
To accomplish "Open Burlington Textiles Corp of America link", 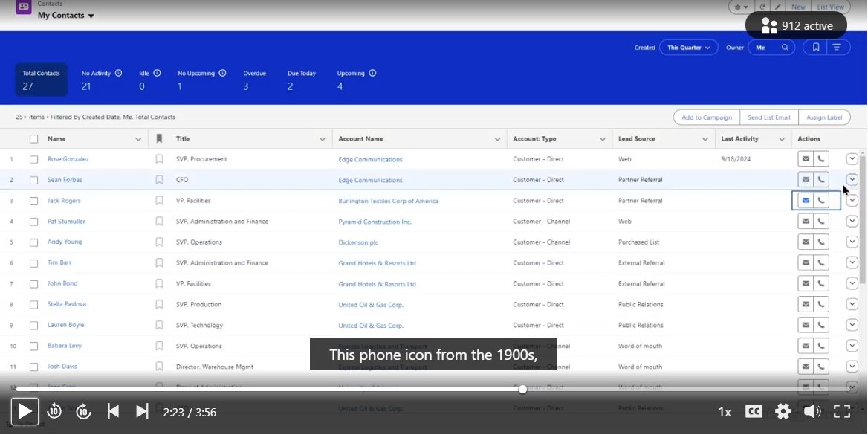I will coord(388,202).
